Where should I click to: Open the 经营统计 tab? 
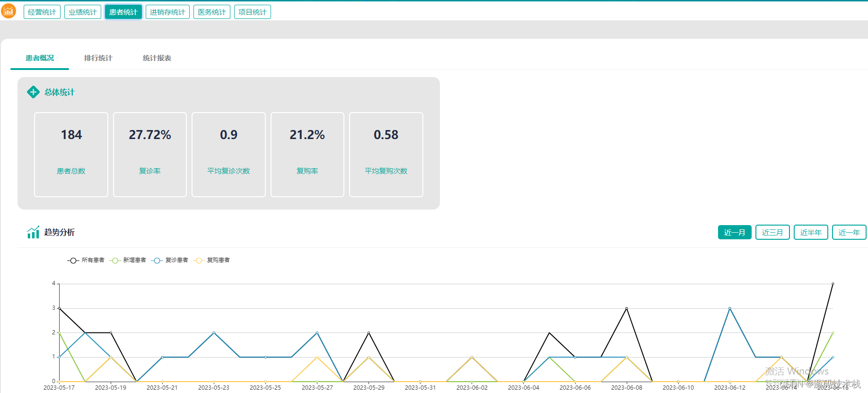[x=42, y=12]
